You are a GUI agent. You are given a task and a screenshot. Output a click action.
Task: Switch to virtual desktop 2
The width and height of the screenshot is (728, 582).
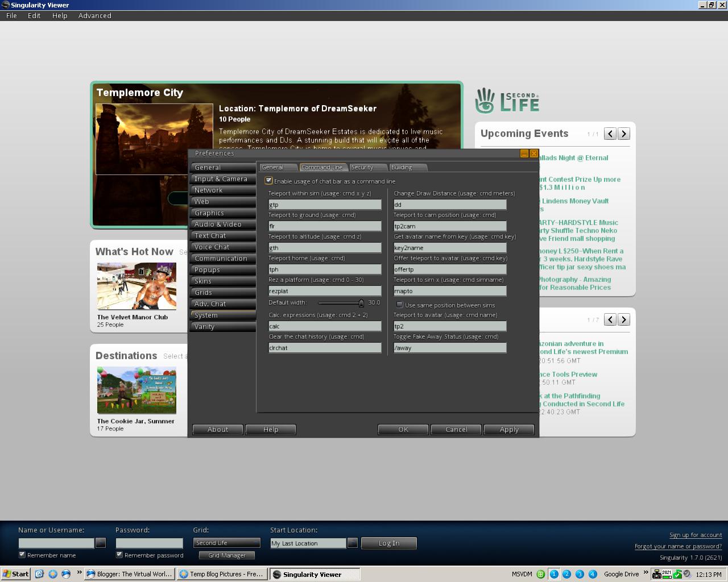tap(567, 574)
